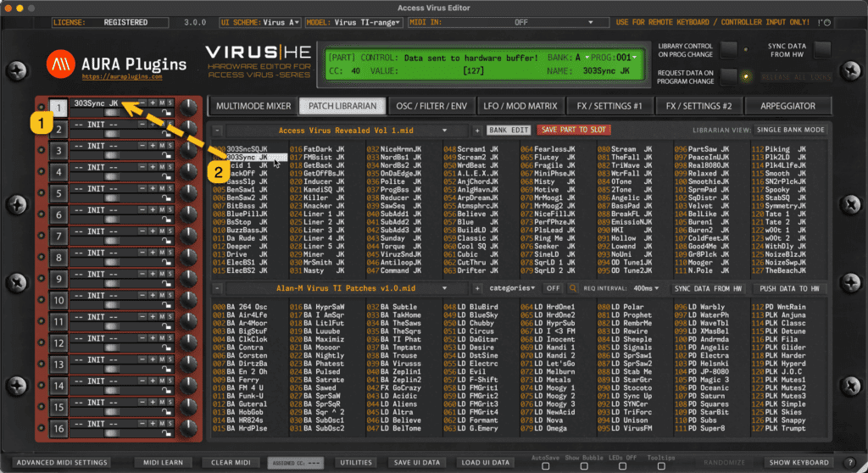
Task: Open the LFO / Mod Matrix tab
Action: click(x=520, y=106)
